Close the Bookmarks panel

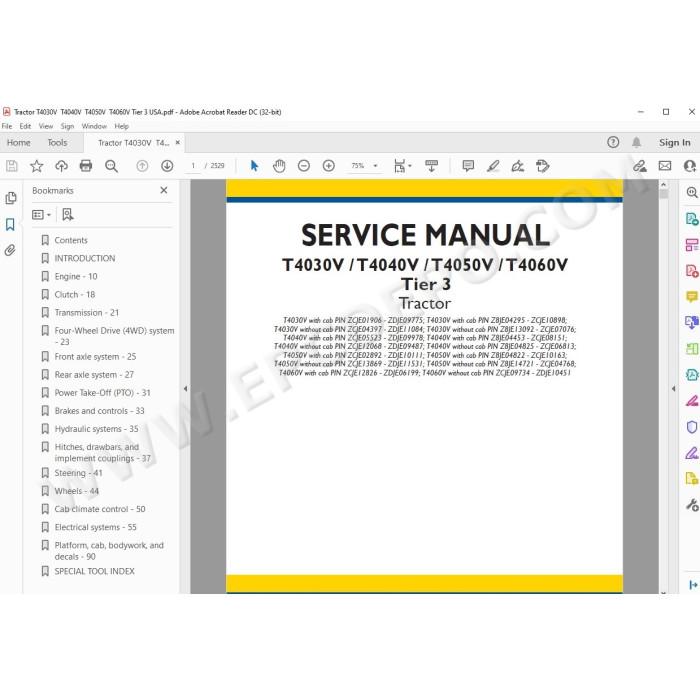tap(164, 190)
